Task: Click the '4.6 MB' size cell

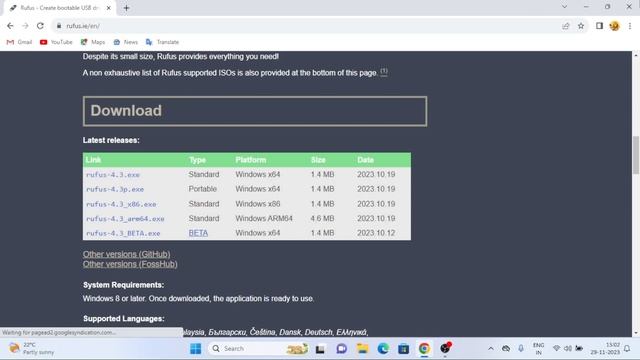Action: pyautogui.click(x=322, y=218)
